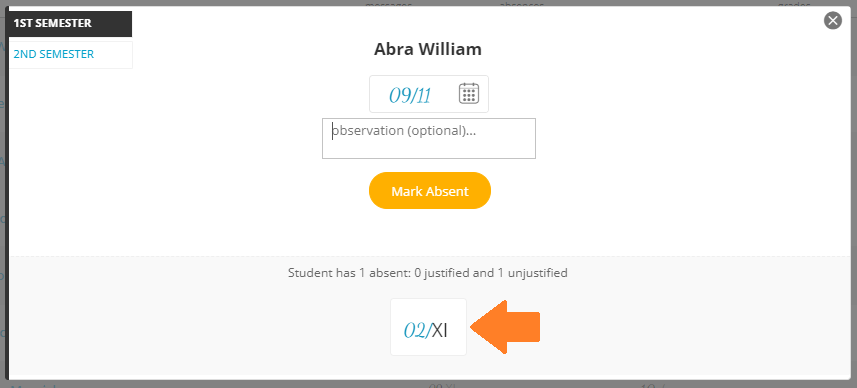Click the Mark Absent button
This screenshot has width=857, height=388.
430,191
